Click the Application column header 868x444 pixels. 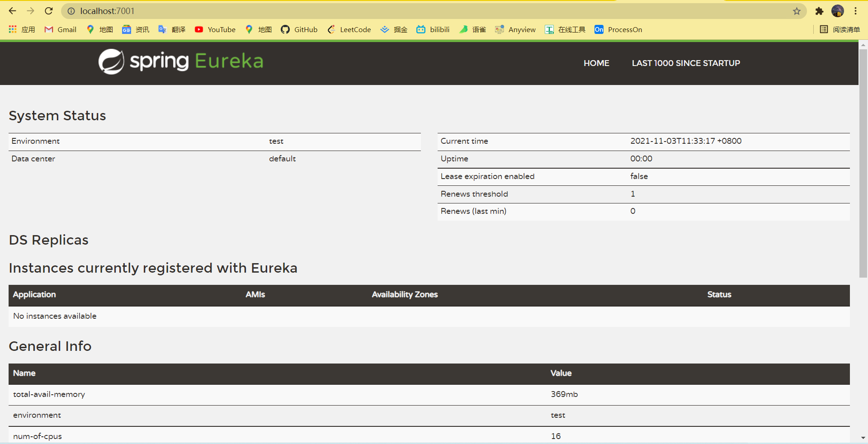point(34,294)
